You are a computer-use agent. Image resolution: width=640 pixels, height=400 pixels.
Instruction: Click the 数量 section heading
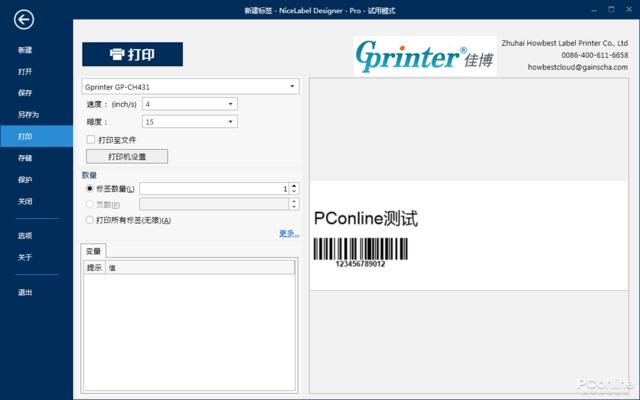(89, 175)
